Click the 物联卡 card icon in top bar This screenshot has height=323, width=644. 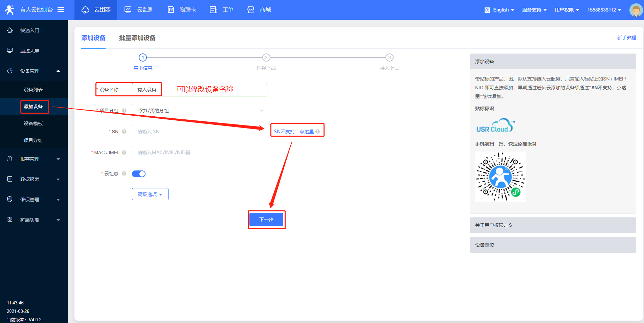pos(171,10)
